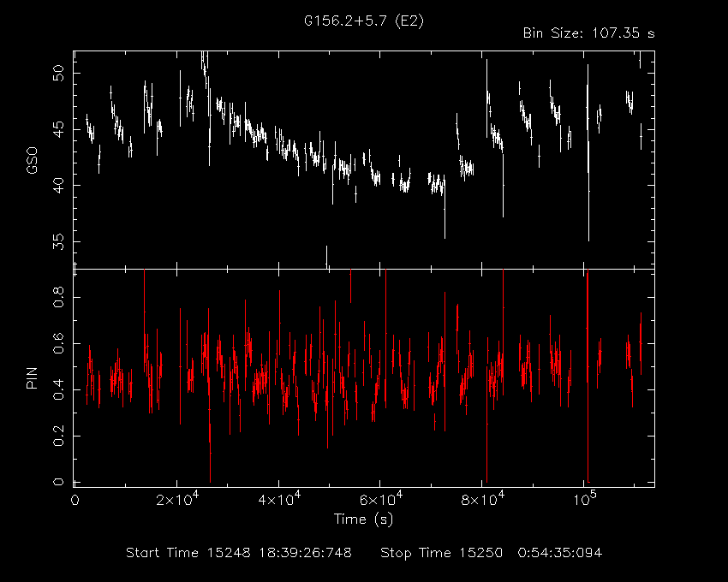Click the "Bin Size: 107.35 s" label
This screenshot has width=728, height=582.
[x=588, y=33]
